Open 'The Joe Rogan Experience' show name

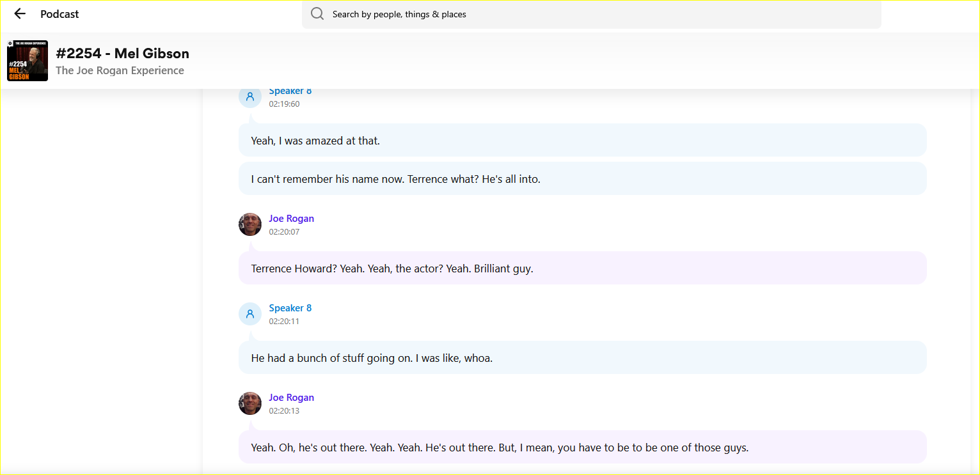point(120,70)
